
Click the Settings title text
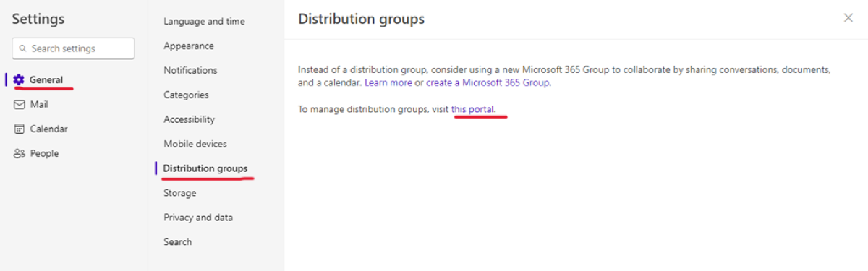tap(38, 19)
